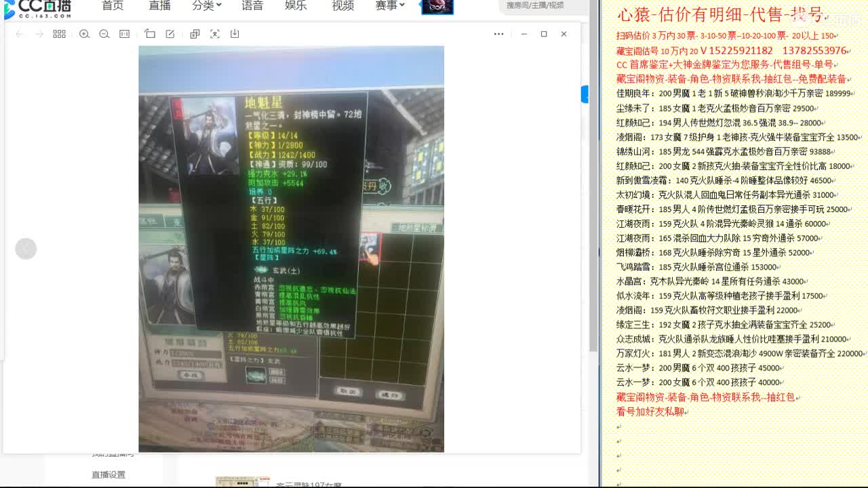This screenshot has height=488, width=868.
Task: Click the 心猿-估价有明细-代售-找号 heading
Action: point(720,14)
